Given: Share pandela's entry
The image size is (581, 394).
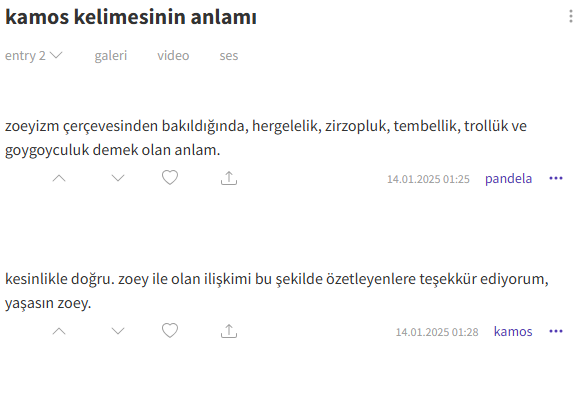Looking at the screenshot, I should coord(229,178).
